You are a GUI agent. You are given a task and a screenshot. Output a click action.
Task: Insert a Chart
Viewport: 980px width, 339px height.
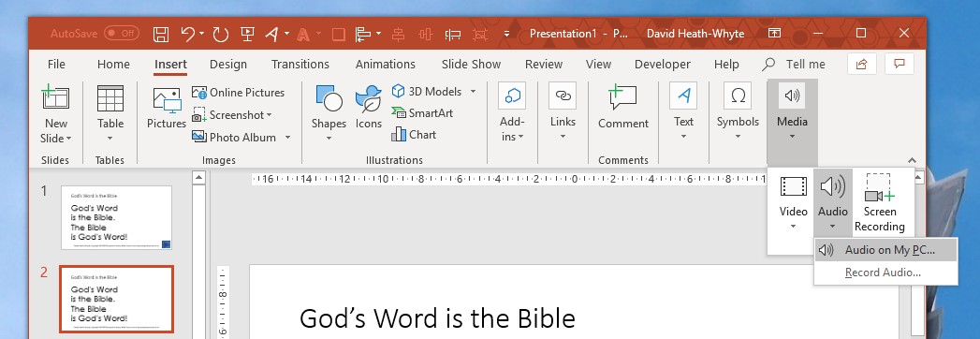[x=414, y=135]
